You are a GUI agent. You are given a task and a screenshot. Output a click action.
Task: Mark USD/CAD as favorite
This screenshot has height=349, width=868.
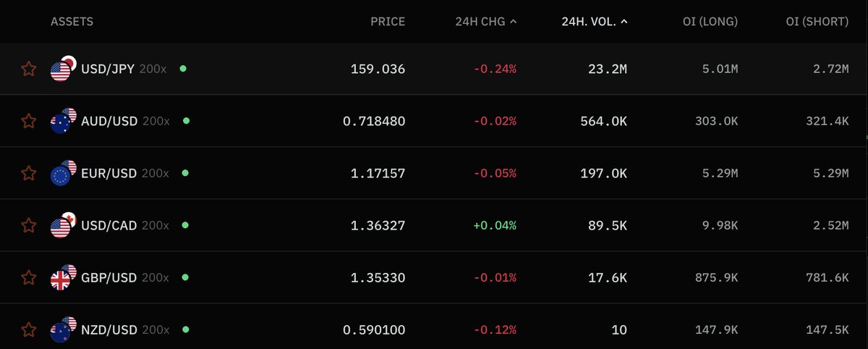point(28,225)
